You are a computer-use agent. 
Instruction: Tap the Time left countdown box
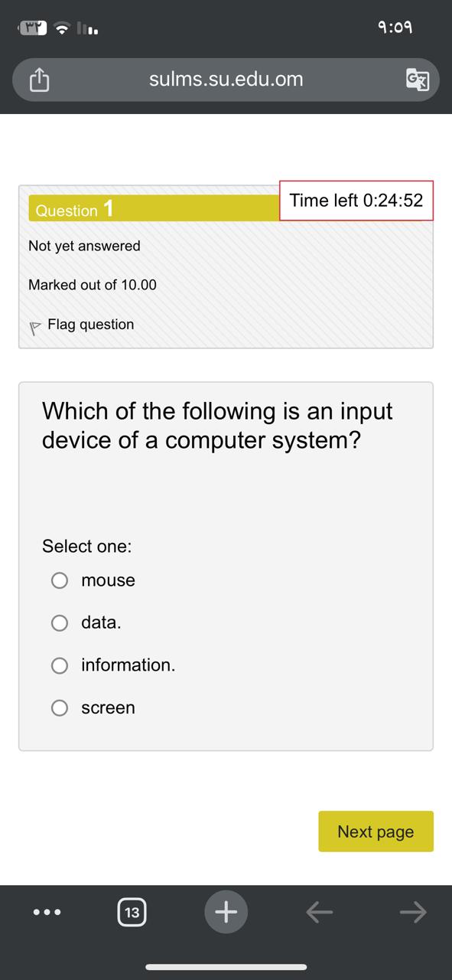[356, 201]
